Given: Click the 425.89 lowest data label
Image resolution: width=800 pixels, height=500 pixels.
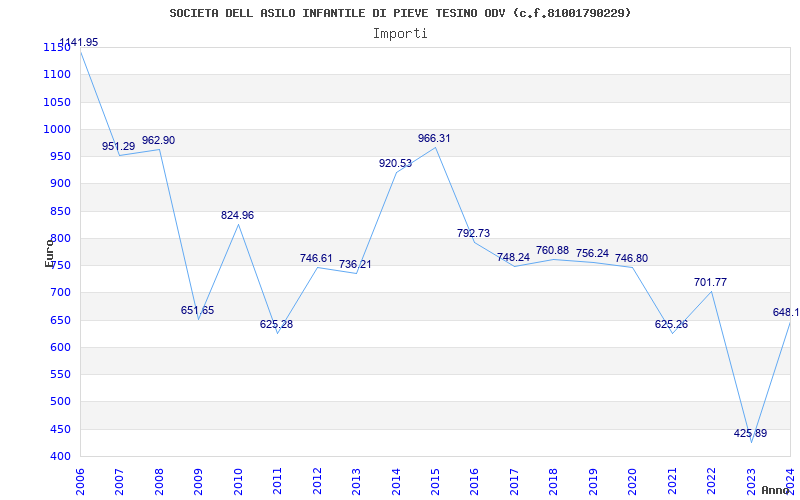Looking at the screenshot, I should pyautogui.click(x=751, y=433).
